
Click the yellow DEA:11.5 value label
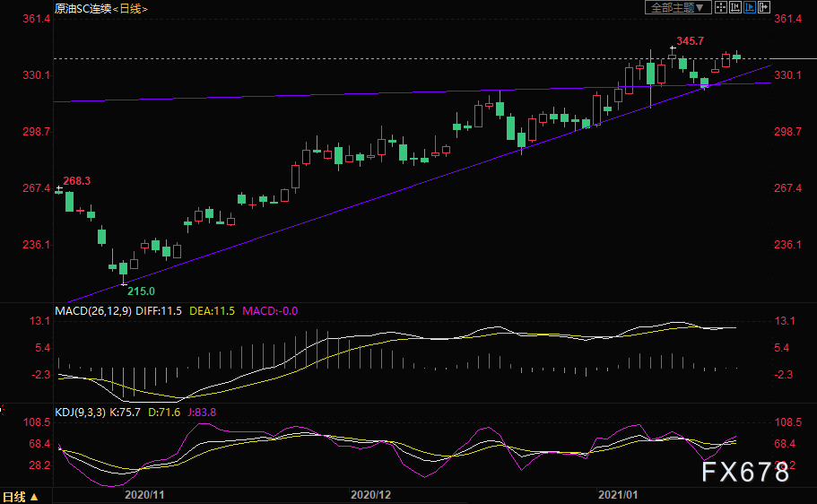[212, 311]
